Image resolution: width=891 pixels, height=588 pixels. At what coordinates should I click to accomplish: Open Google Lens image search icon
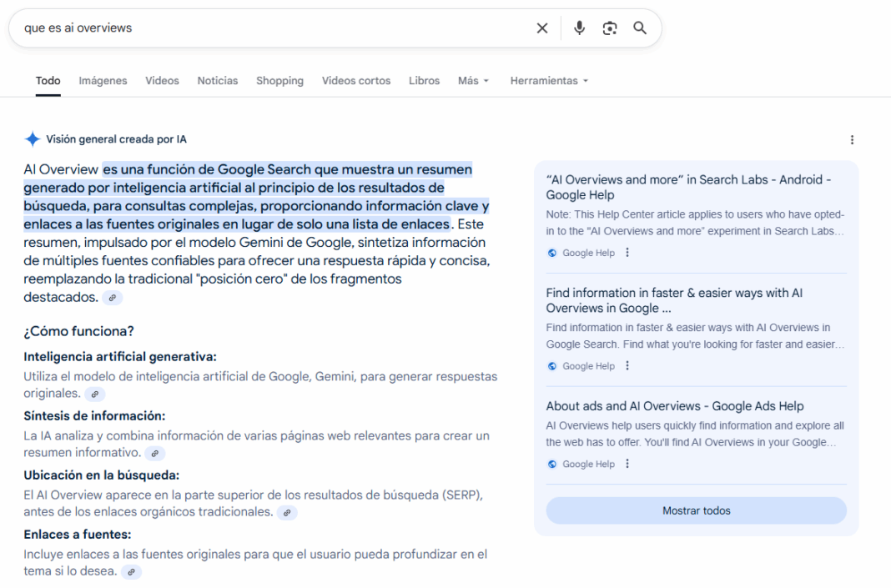[x=610, y=28]
